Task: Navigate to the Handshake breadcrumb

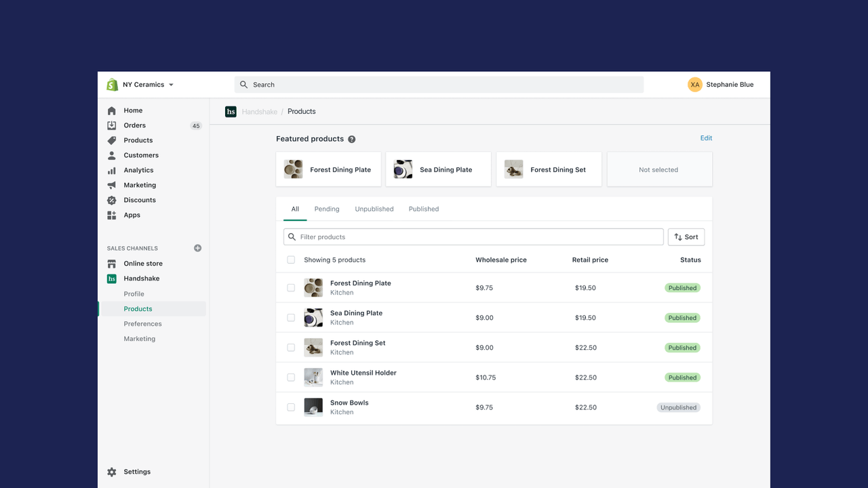Action: [x=260, y=111]
